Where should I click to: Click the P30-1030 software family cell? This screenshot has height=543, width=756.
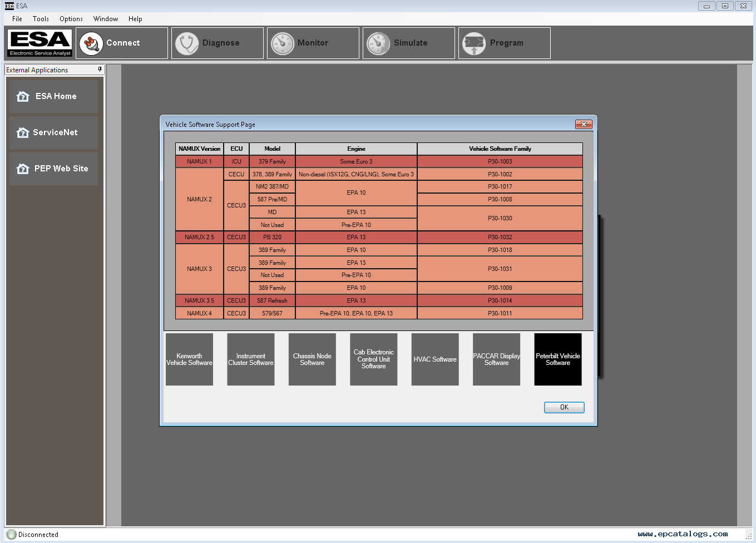500,218
